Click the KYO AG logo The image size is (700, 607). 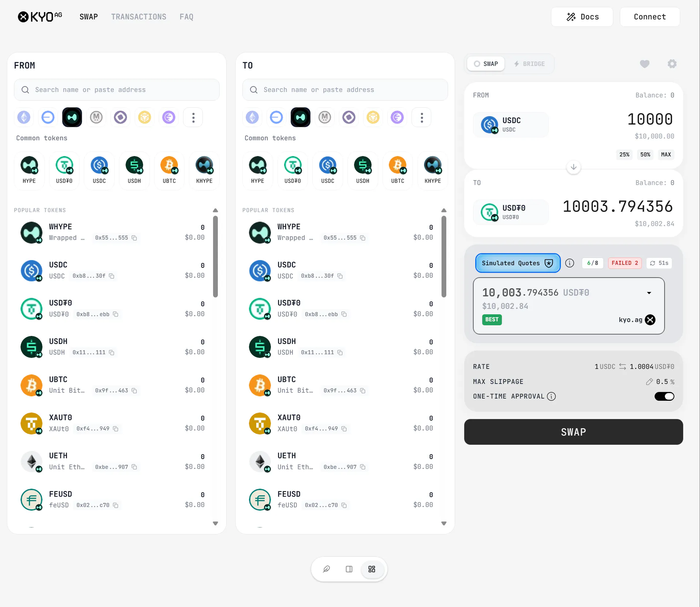[x=40, y=17]
